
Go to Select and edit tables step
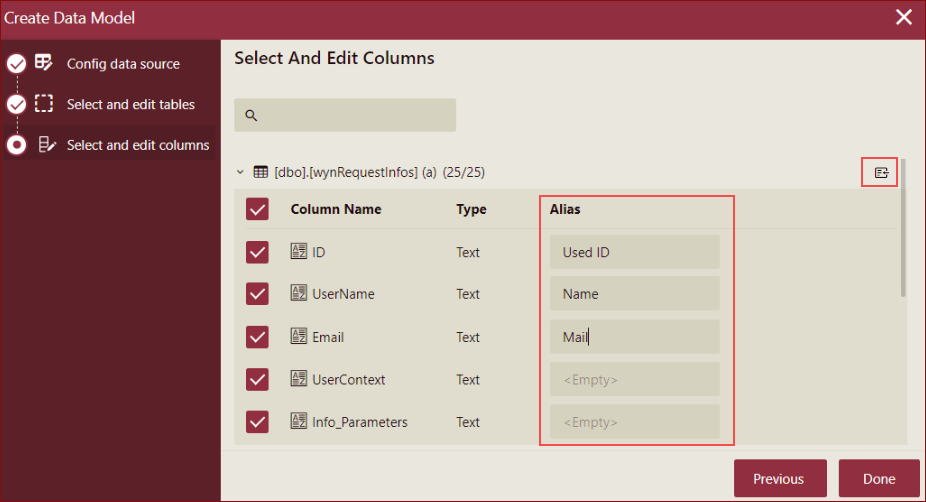coord(131,105)
